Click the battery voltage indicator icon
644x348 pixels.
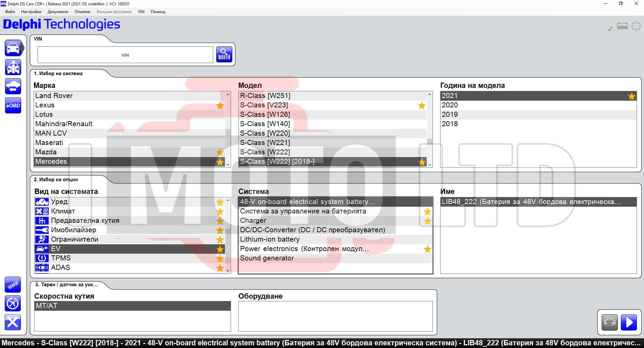622,26
